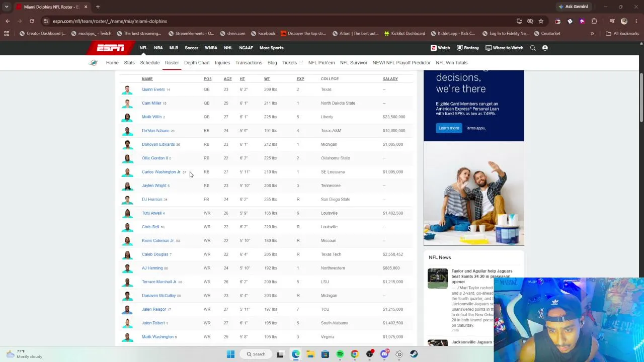Select NFL in the ESPN navigation

143,48
